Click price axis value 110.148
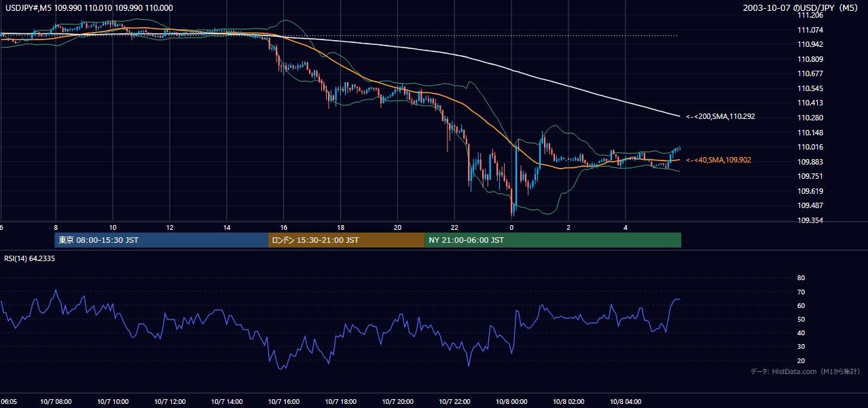The image size is (868, 408). [x=811, y=133]
